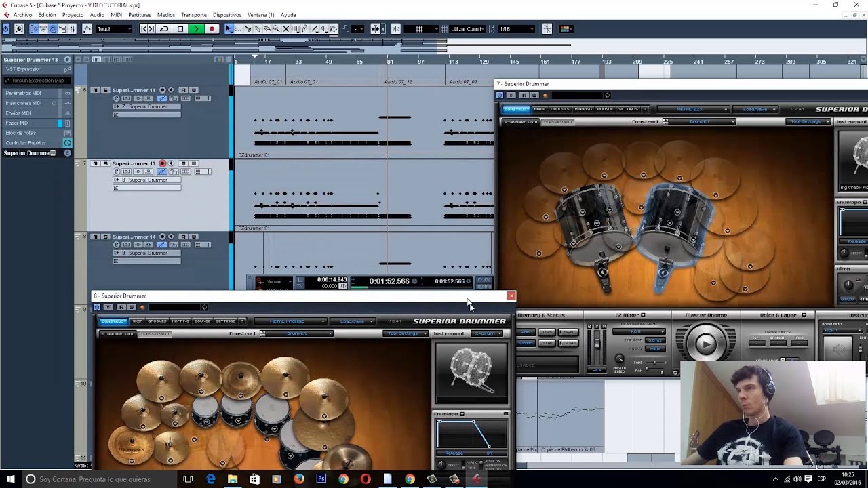Start playback with the green Play button
This screenshot has height=488, width=868.
click(x=196, y=29)
